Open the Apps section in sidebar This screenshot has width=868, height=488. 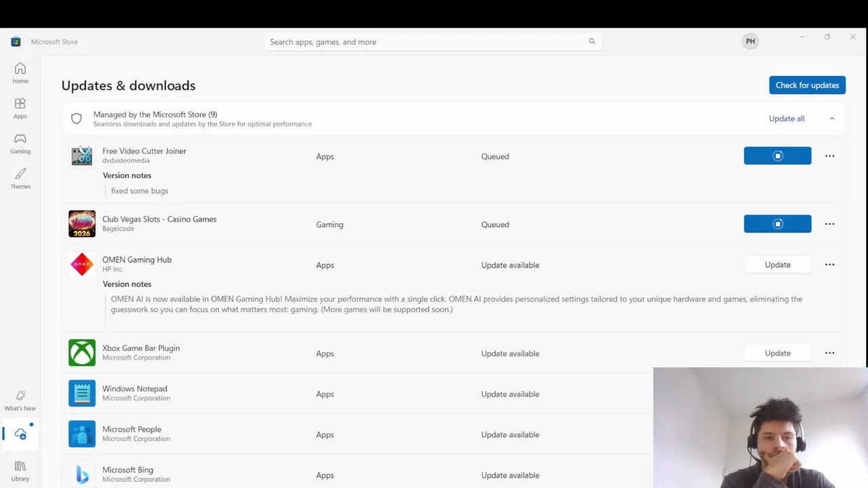tap(20, 108)
